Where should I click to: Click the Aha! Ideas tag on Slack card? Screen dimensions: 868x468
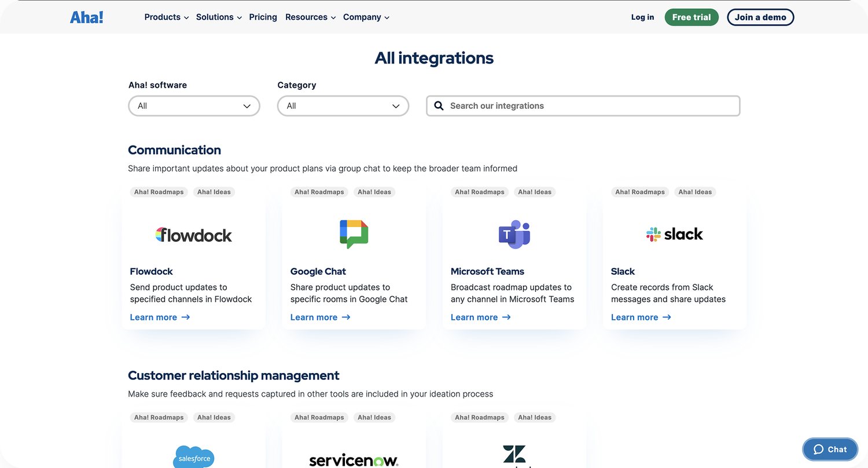point(695,192)
